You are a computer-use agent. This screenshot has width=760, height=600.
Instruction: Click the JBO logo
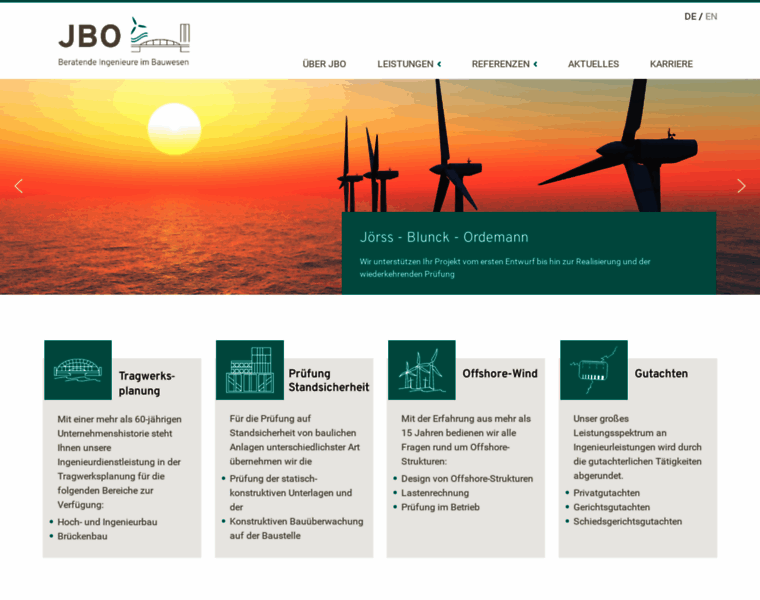tap(124, 41)
